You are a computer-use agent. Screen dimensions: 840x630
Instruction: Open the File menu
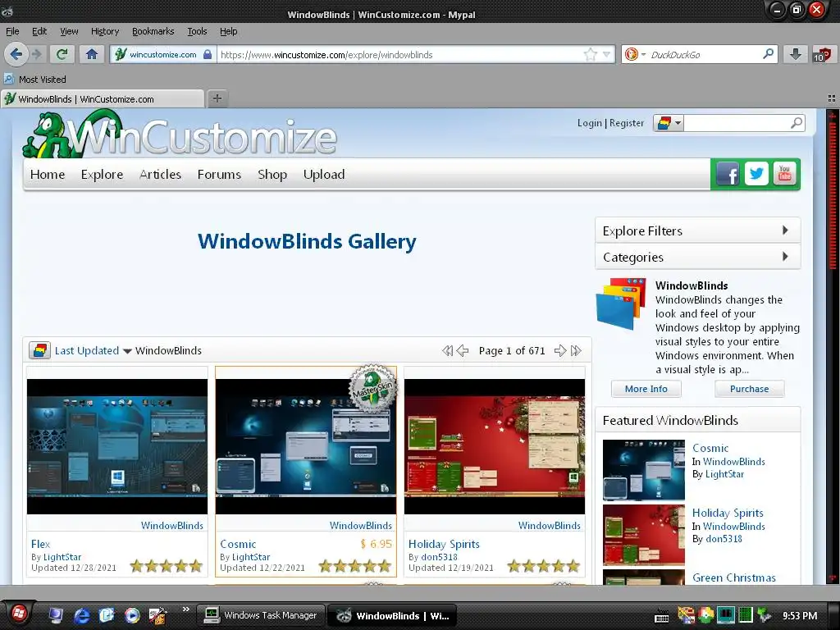click(12, 31)
